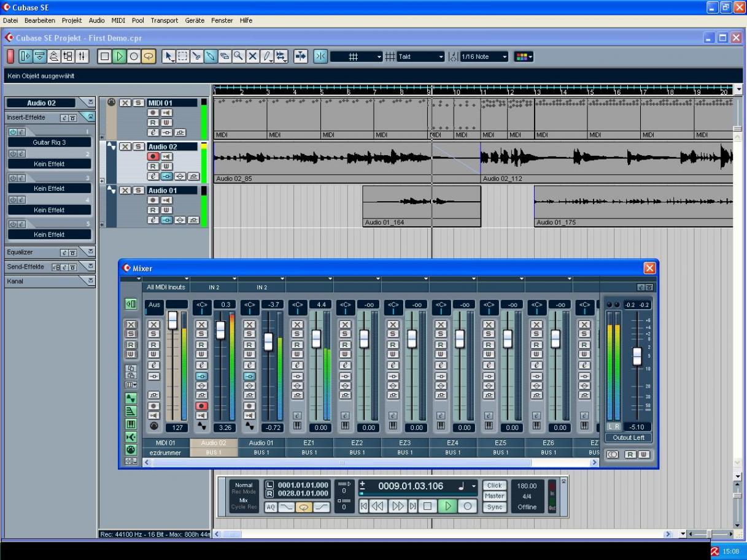Viewport: 747px width, 560px height.
Task: Click the Stop button in the top toolbar
Action: [105, 56]
